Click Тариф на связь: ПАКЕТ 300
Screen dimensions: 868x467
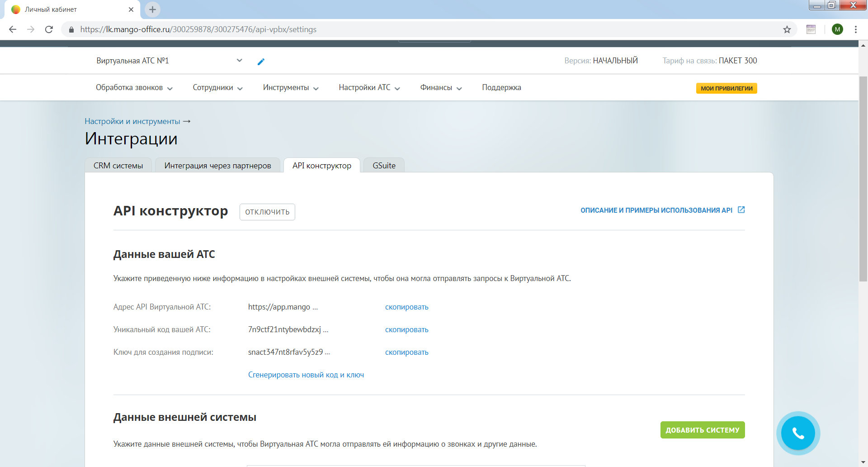point(710,61)
